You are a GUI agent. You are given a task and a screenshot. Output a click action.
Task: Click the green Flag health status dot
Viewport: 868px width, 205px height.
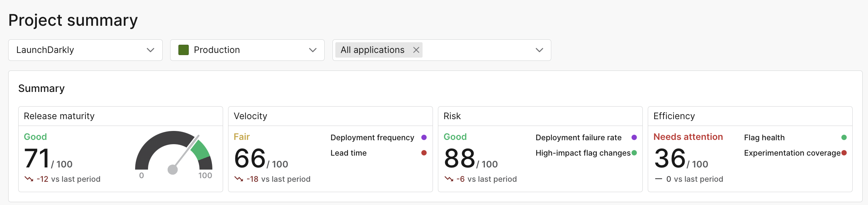(844, 137)
